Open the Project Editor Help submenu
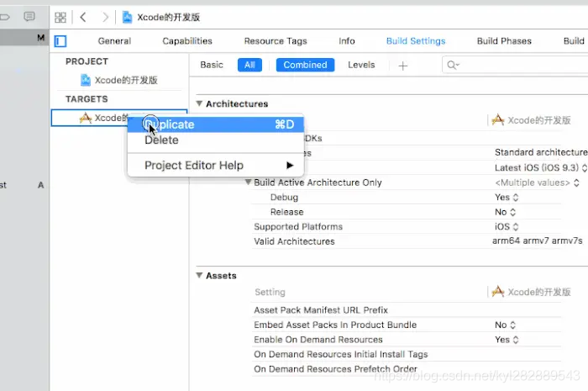This screenshot has height=391, width=588. tap(216, 165)
